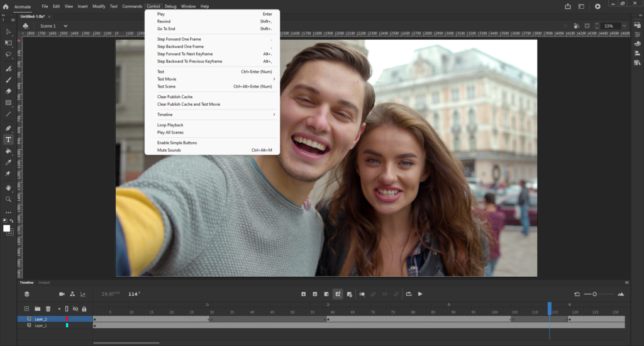
Task: Click the Quick Share and Publish icon
Action: [568, 6]
